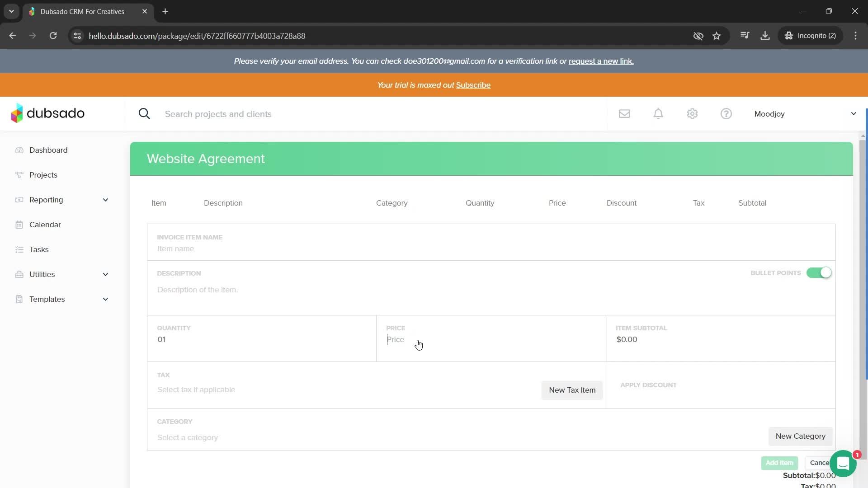868x488 pixels.
Task: Select the Reporting menu item
Action: coord(46,200)
